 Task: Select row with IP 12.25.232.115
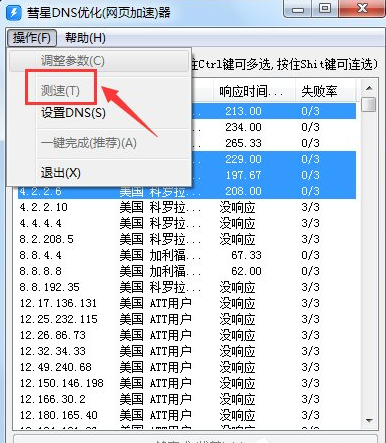[187, 319]
